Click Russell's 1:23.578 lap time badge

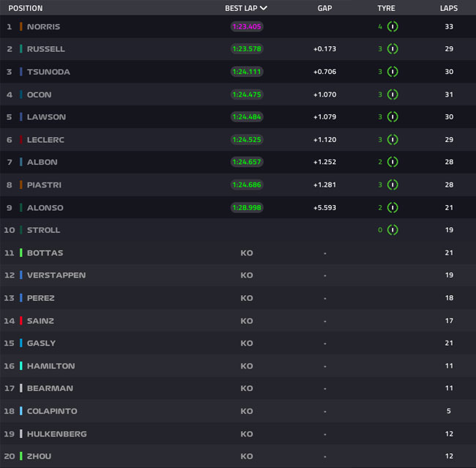pos(247,49)
